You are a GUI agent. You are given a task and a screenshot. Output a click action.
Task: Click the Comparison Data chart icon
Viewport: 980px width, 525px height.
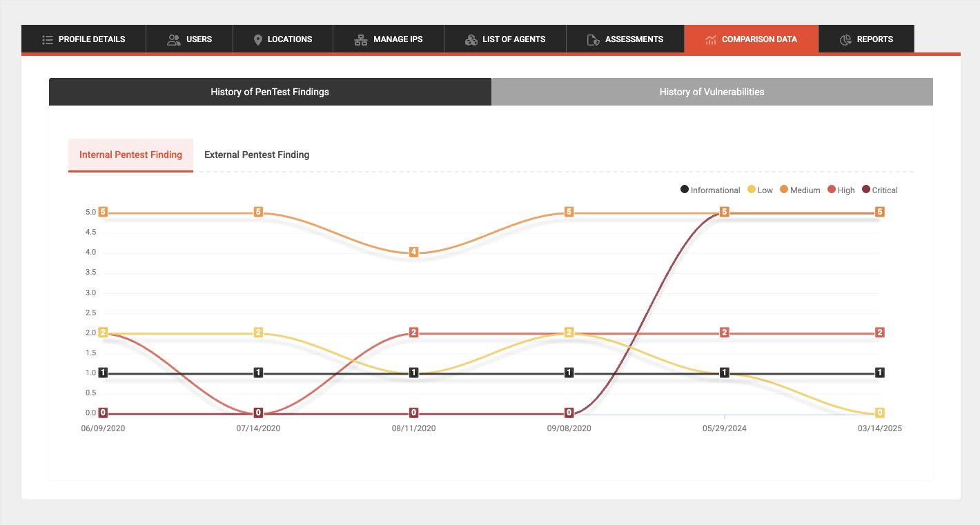pos(711,39)
